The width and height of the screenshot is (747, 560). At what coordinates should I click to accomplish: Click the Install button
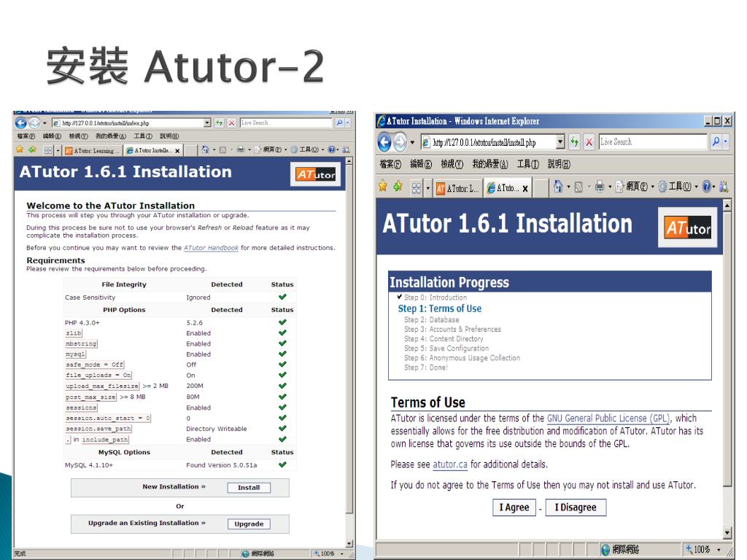tap(249, 488)
